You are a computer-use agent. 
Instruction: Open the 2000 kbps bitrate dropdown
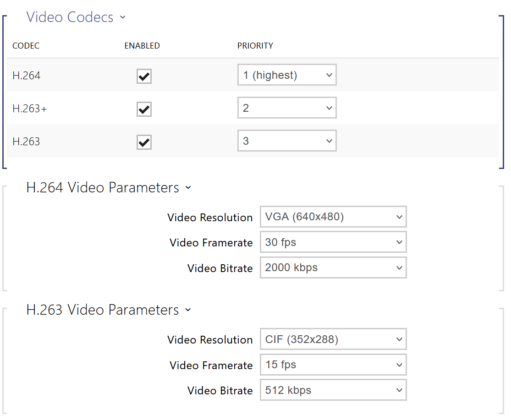coord(333,267)
